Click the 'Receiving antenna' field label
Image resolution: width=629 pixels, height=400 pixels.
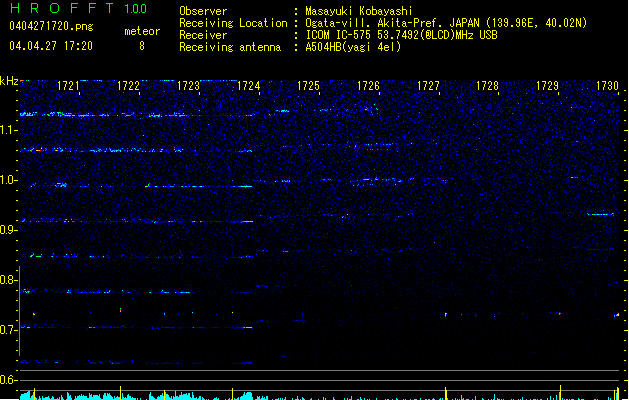coord(230,47)
